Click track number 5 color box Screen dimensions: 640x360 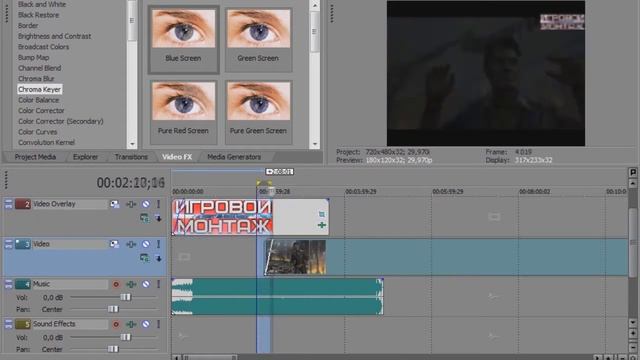[23, 324]
